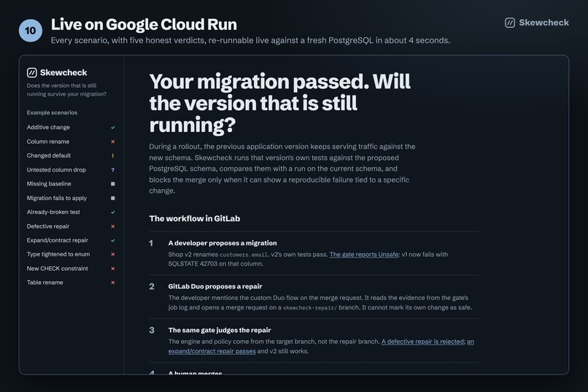The height and width of the screenshot is (392, 588).
Task: Open the Table rename scenario
Action: pos(71,282)
